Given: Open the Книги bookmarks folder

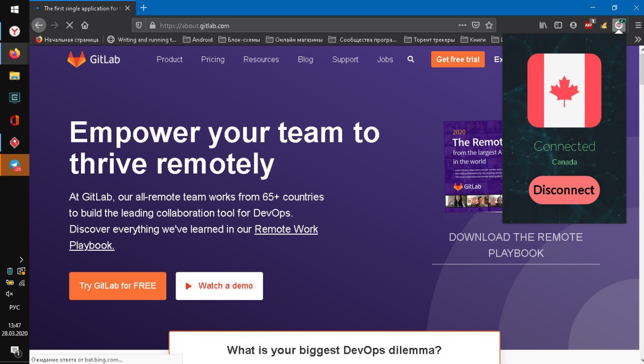Looking at the screenshot, I should click(474, 39).
